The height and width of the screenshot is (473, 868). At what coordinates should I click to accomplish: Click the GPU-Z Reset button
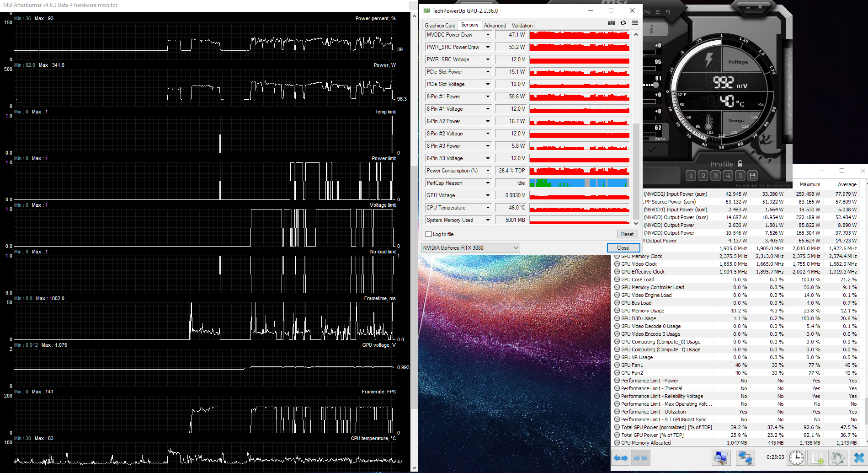(627, 234)
